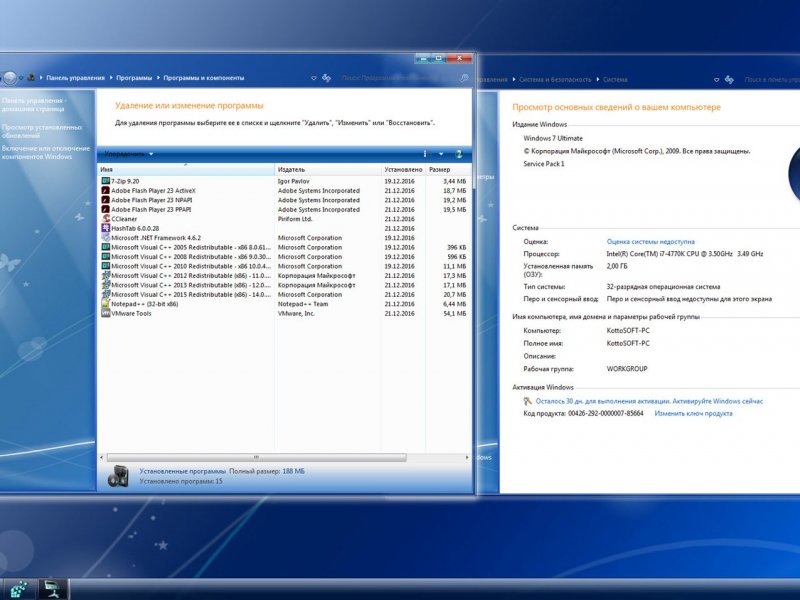Image resolution: width=800 pixels, height=600 pixels.
Task: Open the monitor icon on the taskbar
Action: [x=52, y=589]
